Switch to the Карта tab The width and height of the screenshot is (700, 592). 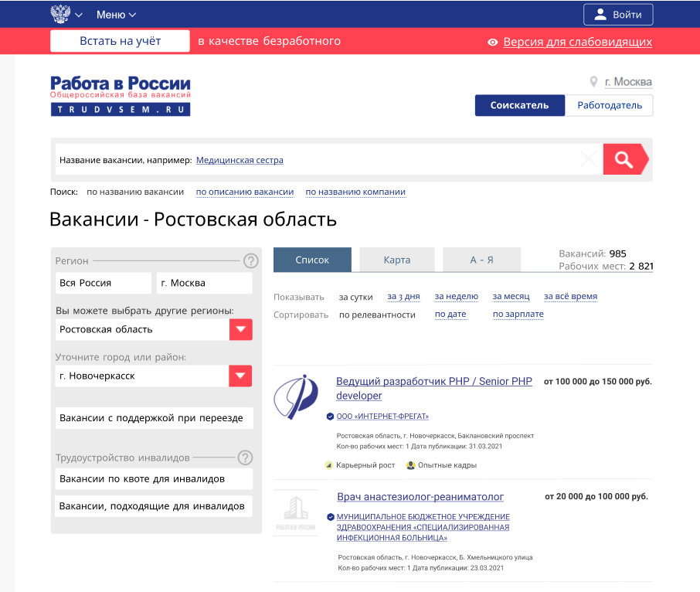click(396, 260)
